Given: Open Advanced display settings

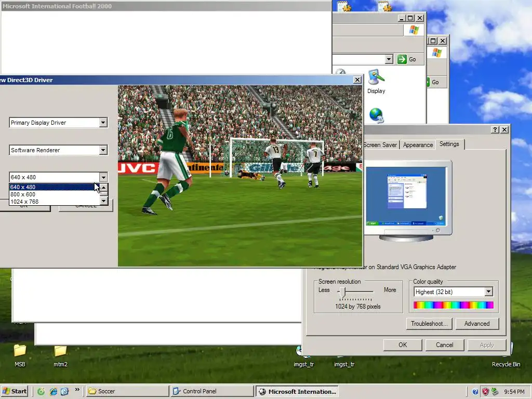Looking at the screenshot, I should pos(477,324).
